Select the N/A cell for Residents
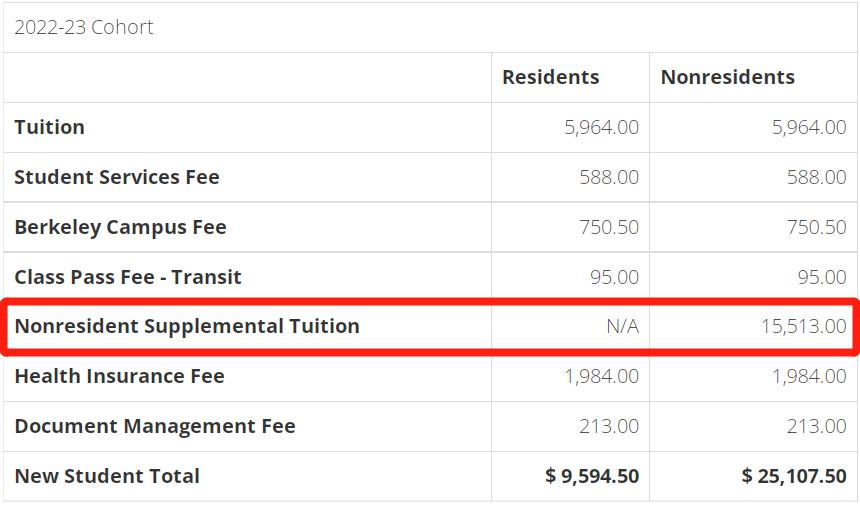Image resolution: width=860 pixels, height=505 pixels. [x=622, y=326]
